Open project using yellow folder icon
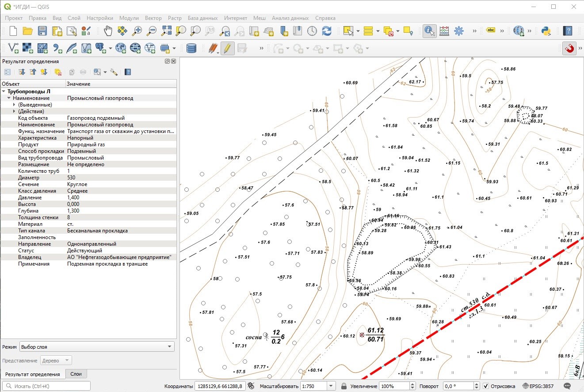Viewport: 584px width, 392px height. point(27,31)
